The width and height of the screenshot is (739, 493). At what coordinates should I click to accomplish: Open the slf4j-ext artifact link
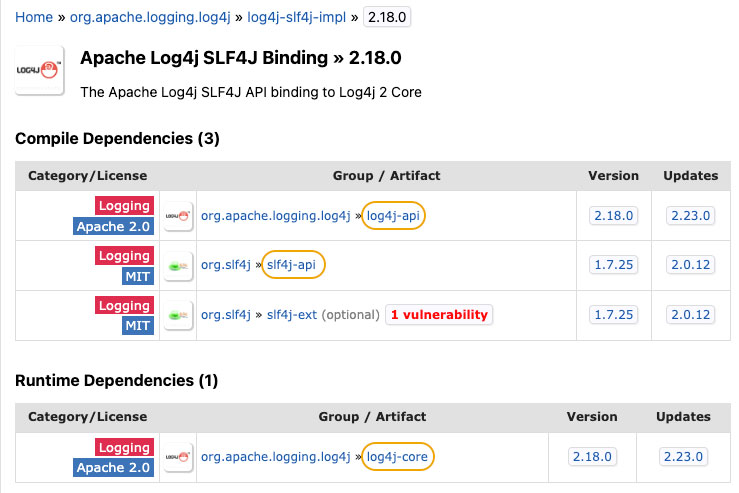pos(292,315)
